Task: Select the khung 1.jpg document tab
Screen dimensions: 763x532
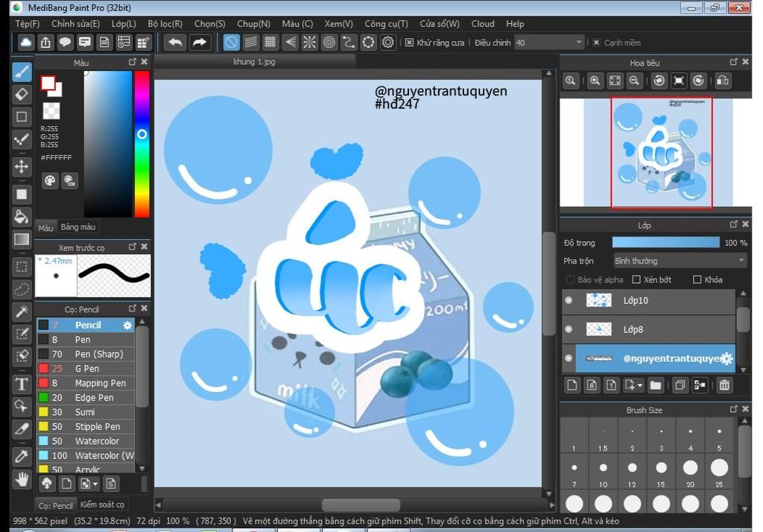Action: (254, 62)
